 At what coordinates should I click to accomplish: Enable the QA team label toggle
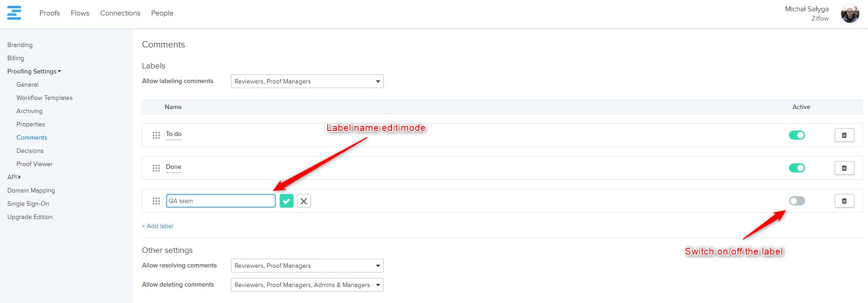point(797,201)
